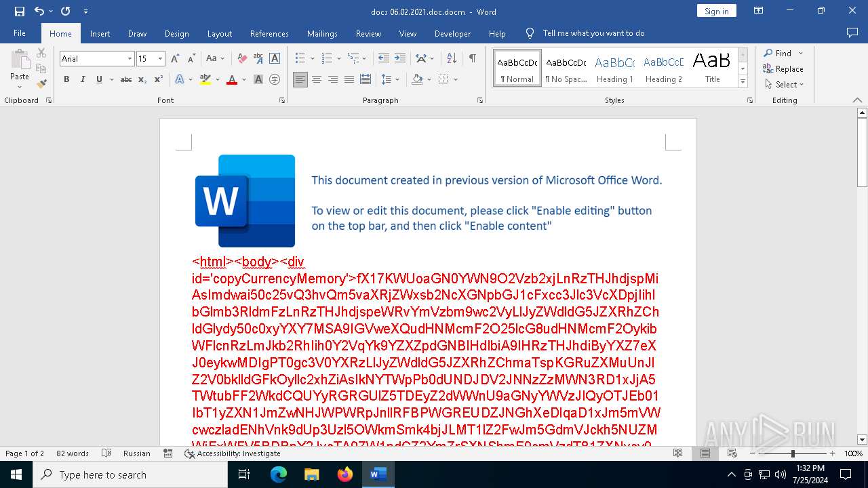868x488 pixels.
Task: Align text right
Action: click(x=333, y=79)
